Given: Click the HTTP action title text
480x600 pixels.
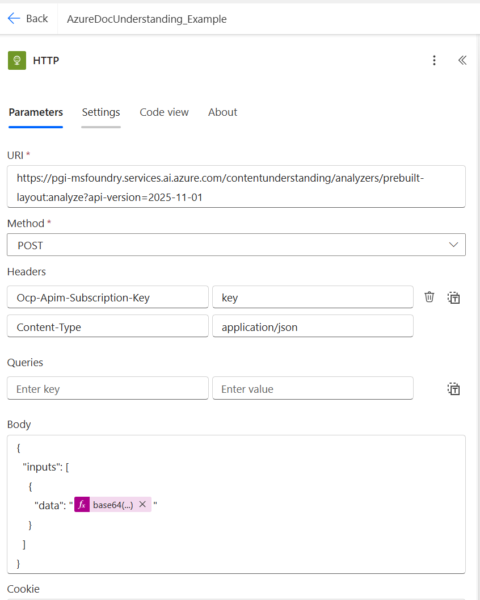Looking at the screenshot, I should tap(46, 60).
